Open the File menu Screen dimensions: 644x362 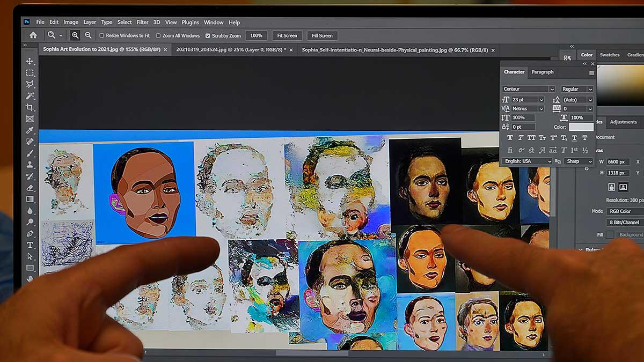tap(40, 22)
